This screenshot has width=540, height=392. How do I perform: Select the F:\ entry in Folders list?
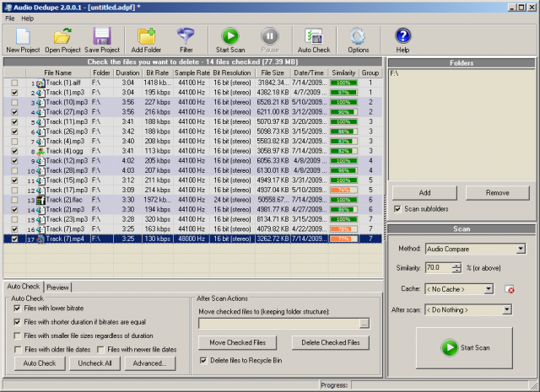pyautogui.click(x=394, y=73)
